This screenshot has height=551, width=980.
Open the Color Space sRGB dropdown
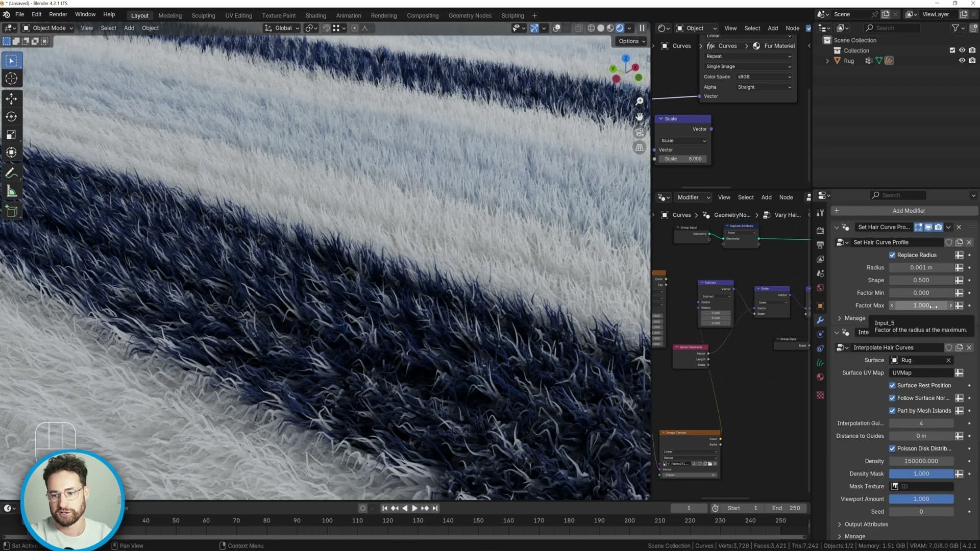[x=764, y=77]
